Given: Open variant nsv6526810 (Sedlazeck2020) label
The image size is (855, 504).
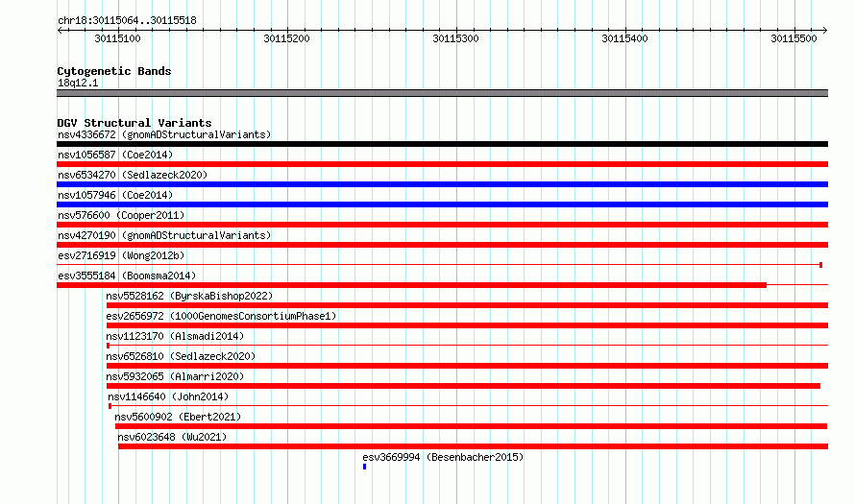Looking at the screenshot, I should pyautogui.click(x=181, y=356).
